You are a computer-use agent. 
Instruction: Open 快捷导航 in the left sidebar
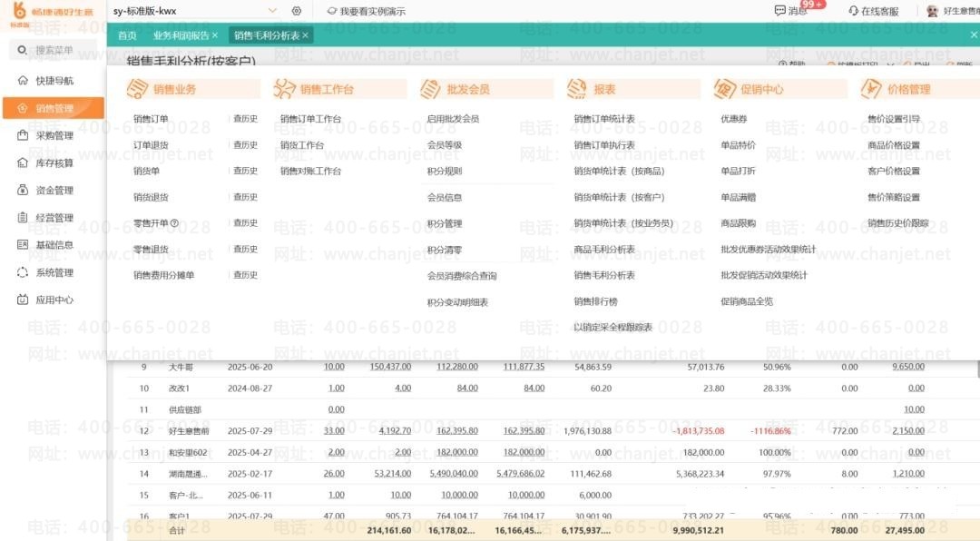(x=54, y=81)
